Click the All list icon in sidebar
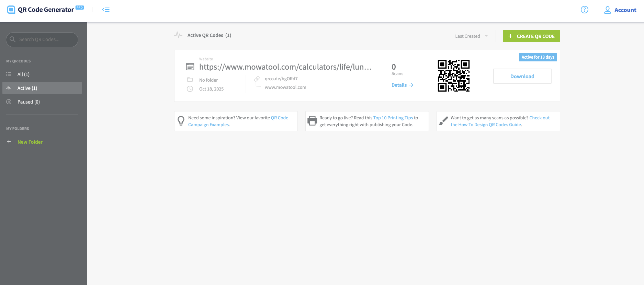This screenshot has height=285, width=644. point(9,74)
